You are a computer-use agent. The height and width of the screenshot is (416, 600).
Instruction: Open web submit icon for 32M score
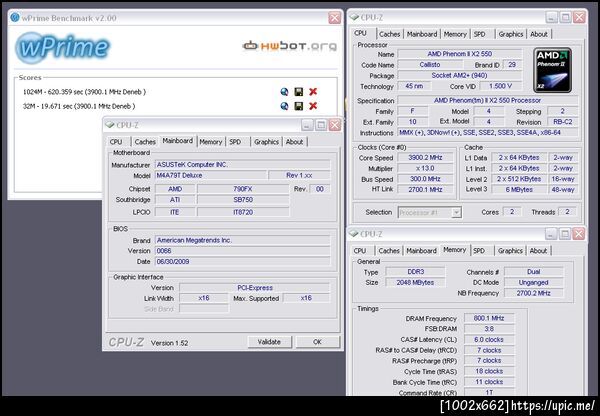tap(284, 106)
